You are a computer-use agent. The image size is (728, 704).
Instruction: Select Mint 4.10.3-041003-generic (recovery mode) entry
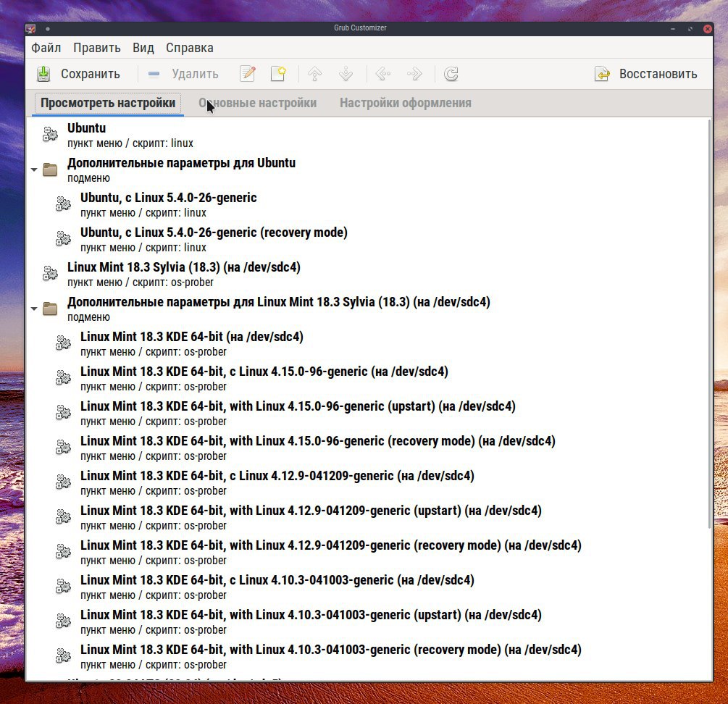point(367,657)
